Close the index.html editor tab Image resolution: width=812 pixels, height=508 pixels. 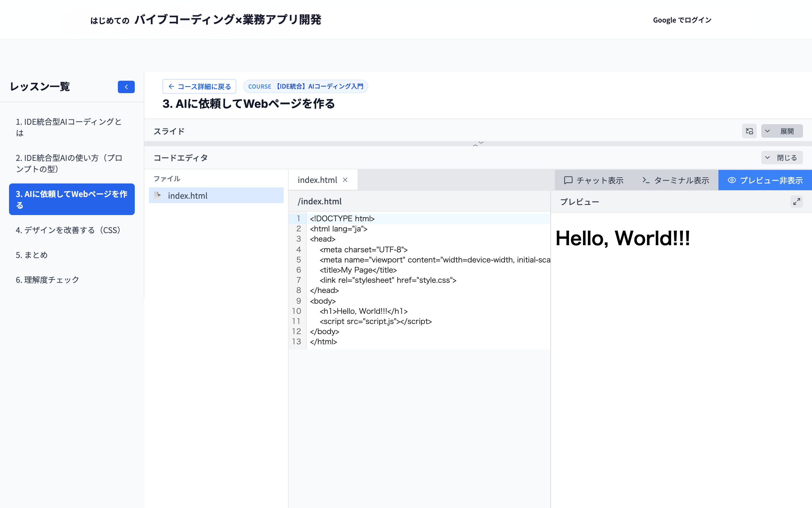click(345, 180)
